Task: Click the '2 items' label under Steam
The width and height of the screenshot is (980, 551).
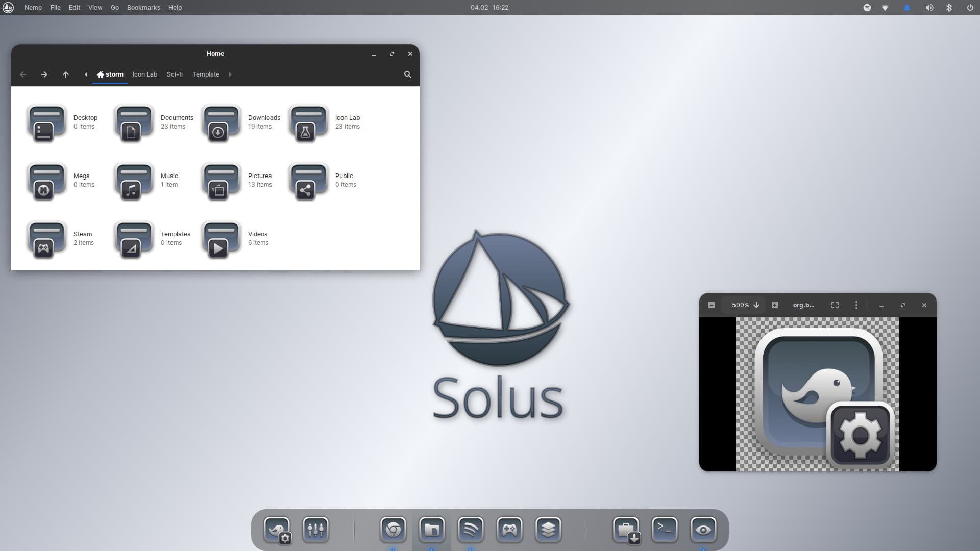Action: click(x=84, y=243)
